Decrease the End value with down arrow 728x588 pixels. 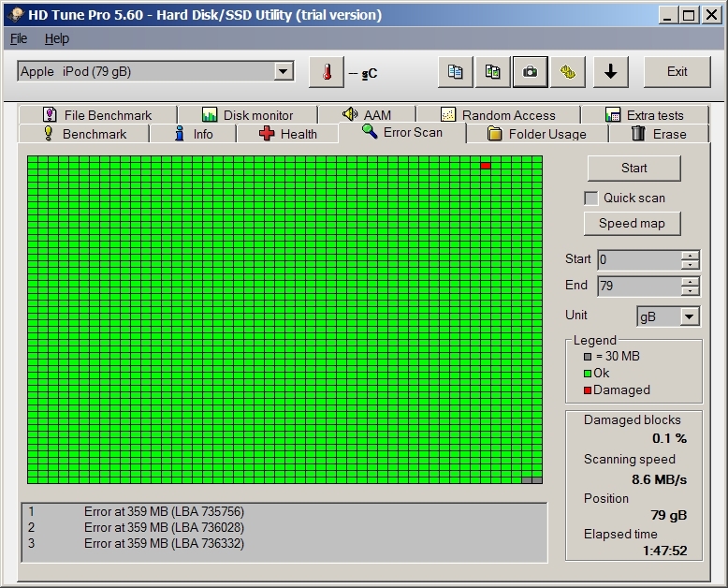pos(690,291)
